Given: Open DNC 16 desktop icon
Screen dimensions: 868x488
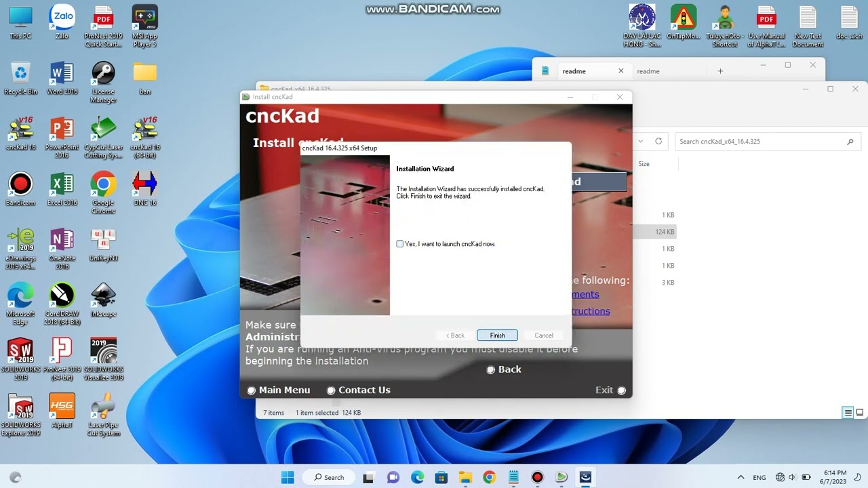Looking at the screenshot, I should [x=144, y=189].
